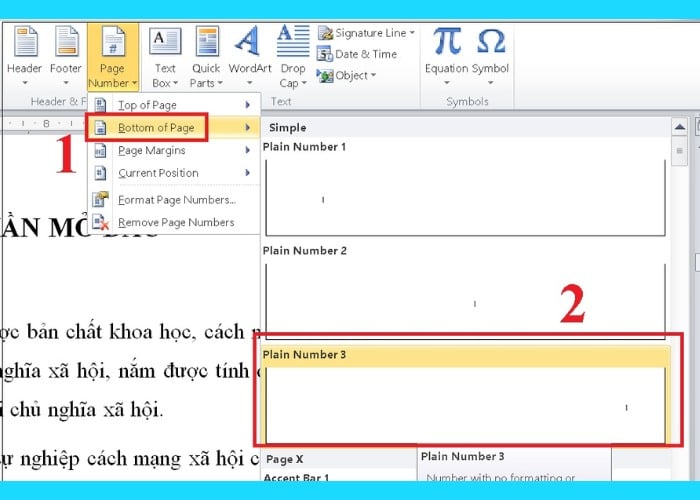Click the Symbols group label
This screenshot has width=700, height=500.
[467, 102]
